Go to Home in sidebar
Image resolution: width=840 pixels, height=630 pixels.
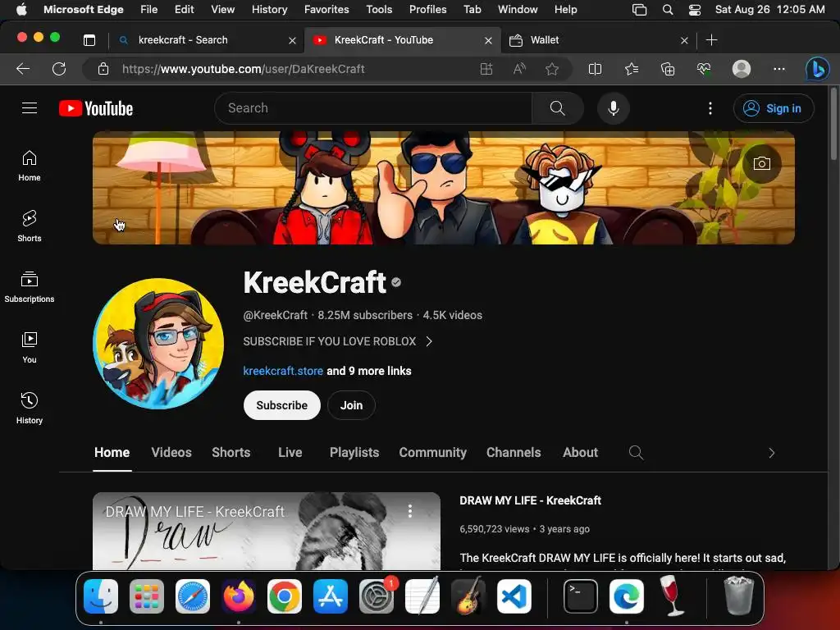pyautogui.click(x=30, y=166)
